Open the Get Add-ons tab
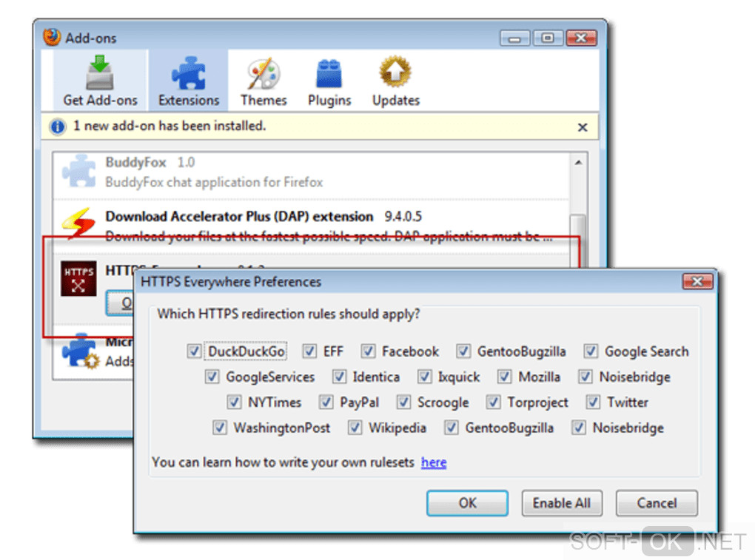Image resolution: width=755 pixels, height=560 pixels. pyautogui.click(x=100, y=81)
